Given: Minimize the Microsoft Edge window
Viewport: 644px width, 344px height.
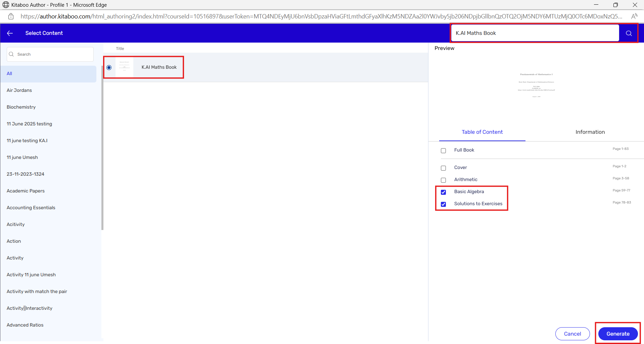Looking at the screenshot, I should click(596, 5).
